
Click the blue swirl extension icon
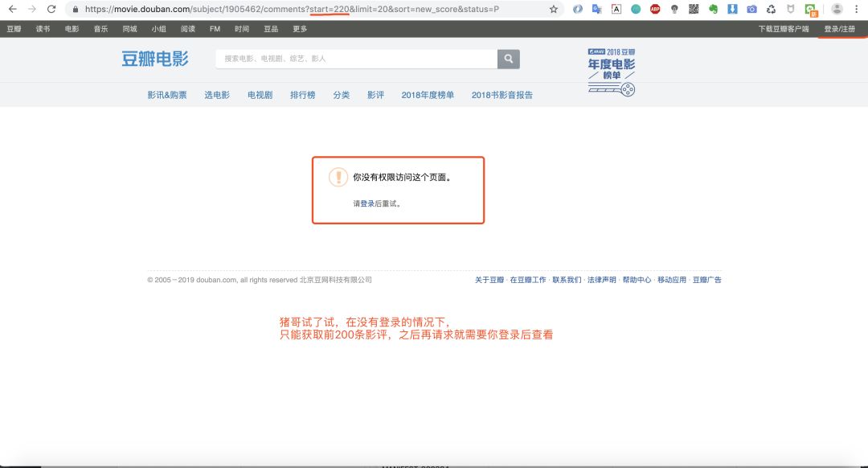577,9
